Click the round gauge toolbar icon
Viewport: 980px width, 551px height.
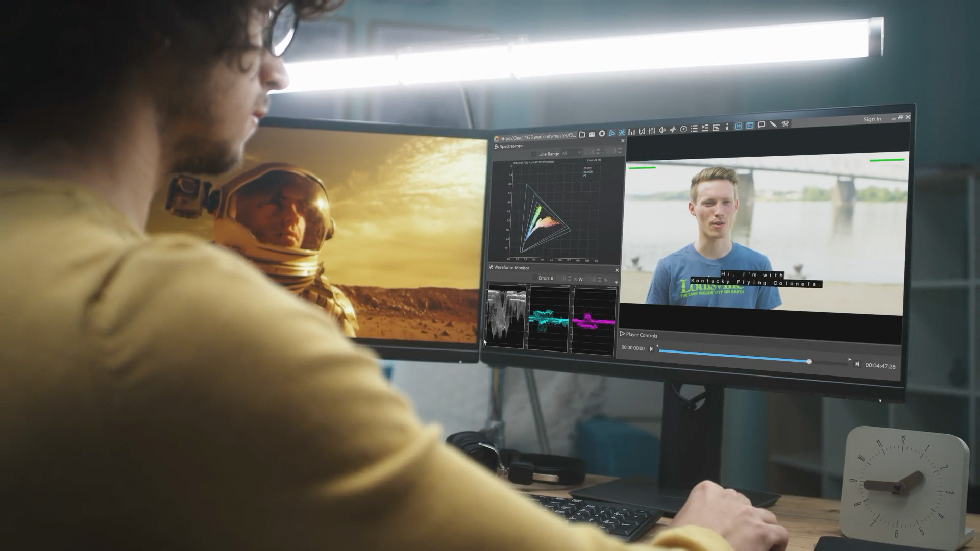pyautogui.click(x=683, y=129)
